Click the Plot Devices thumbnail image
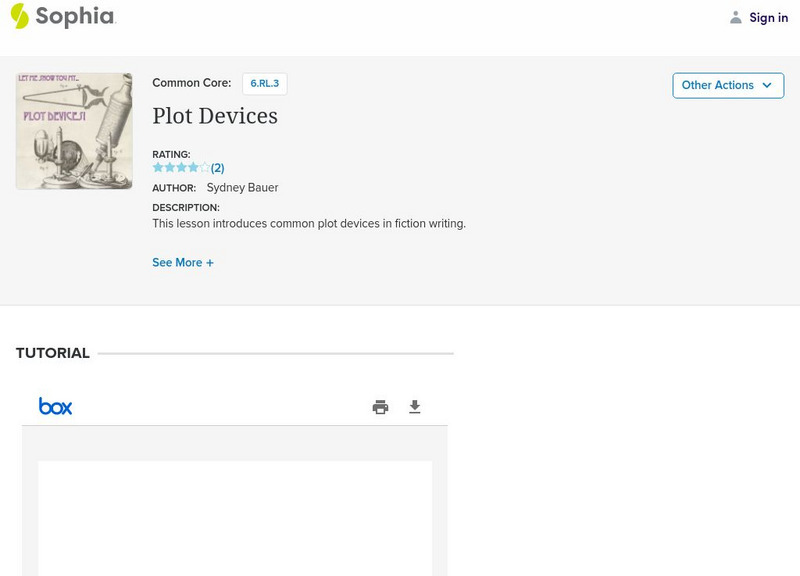Screen dimensions: 800x576 click(74, 131)
